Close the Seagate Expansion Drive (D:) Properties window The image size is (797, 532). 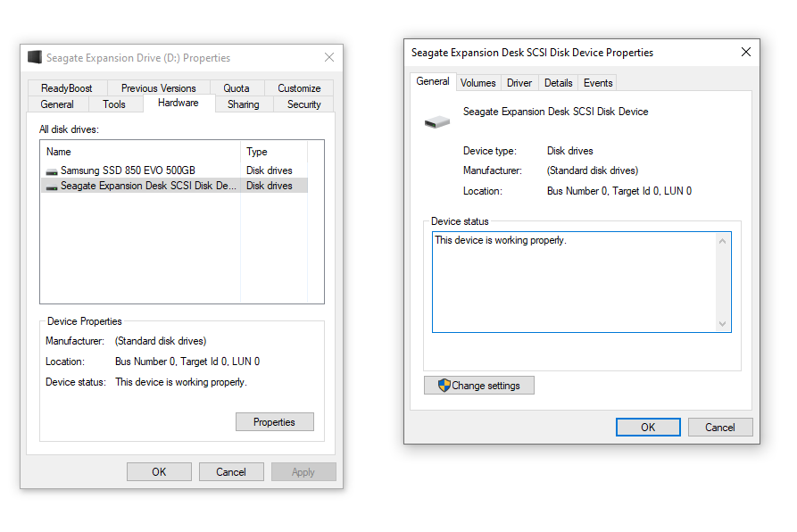click(329, 57)
